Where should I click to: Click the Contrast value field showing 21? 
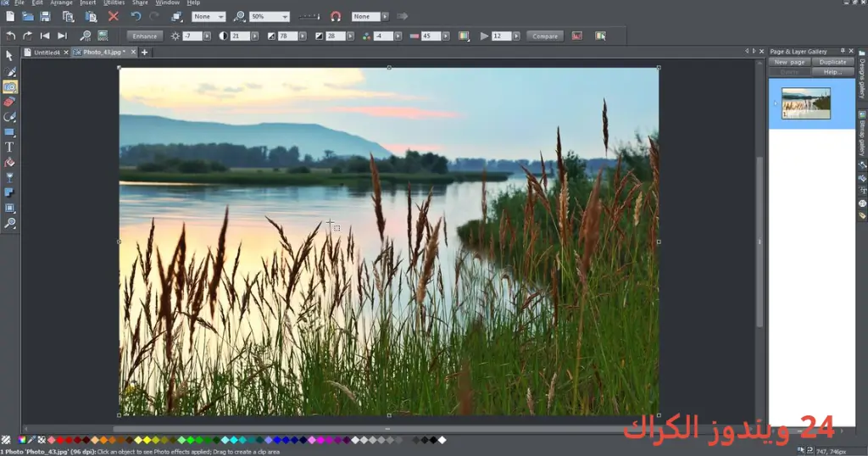[240, 36]
